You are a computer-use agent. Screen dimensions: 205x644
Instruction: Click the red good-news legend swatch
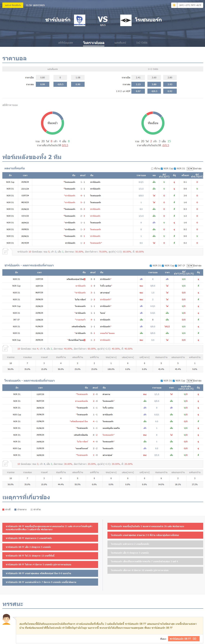3,509
